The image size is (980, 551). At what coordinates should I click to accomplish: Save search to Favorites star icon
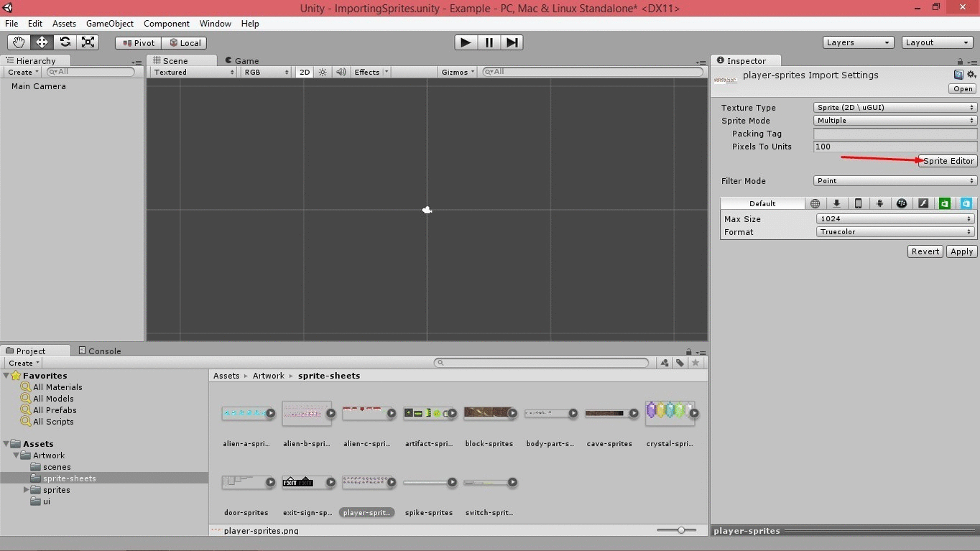(695, 363)
